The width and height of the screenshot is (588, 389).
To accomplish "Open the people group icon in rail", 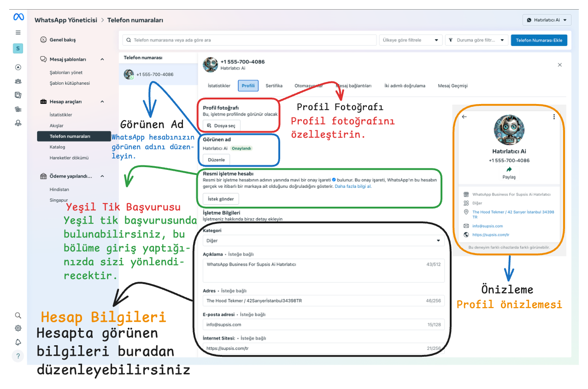I will pyautogui.click(x=18, y=81).
